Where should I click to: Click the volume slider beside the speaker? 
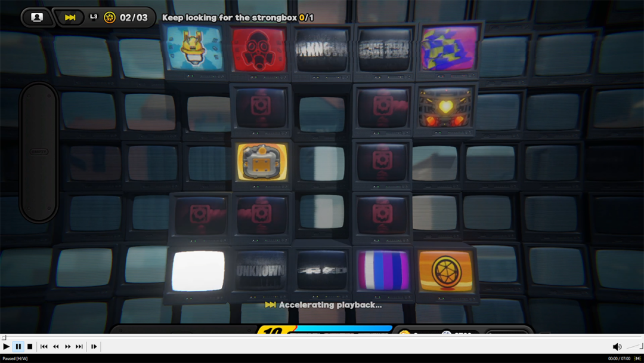[x=634, y=346]
